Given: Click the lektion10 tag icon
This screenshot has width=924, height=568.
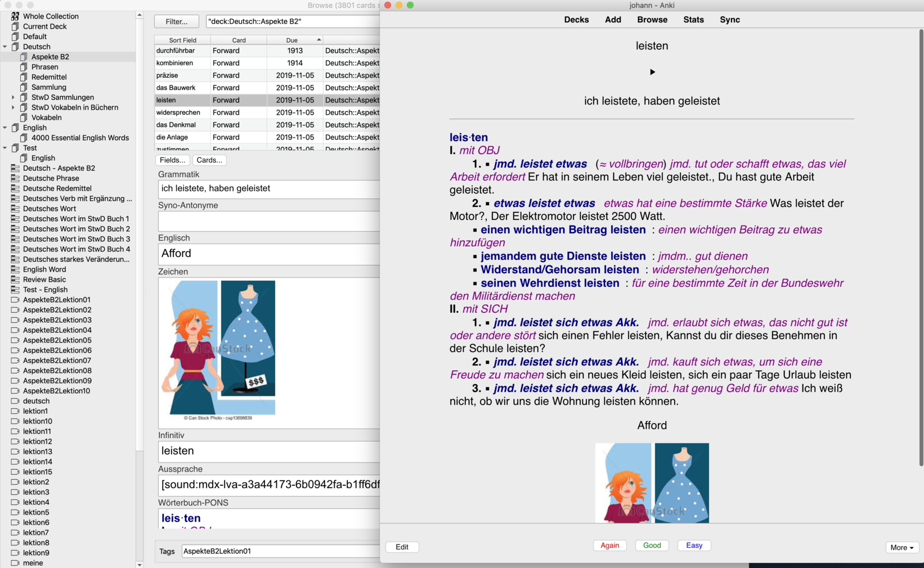Looking at the screenshot, I should 15,421.
